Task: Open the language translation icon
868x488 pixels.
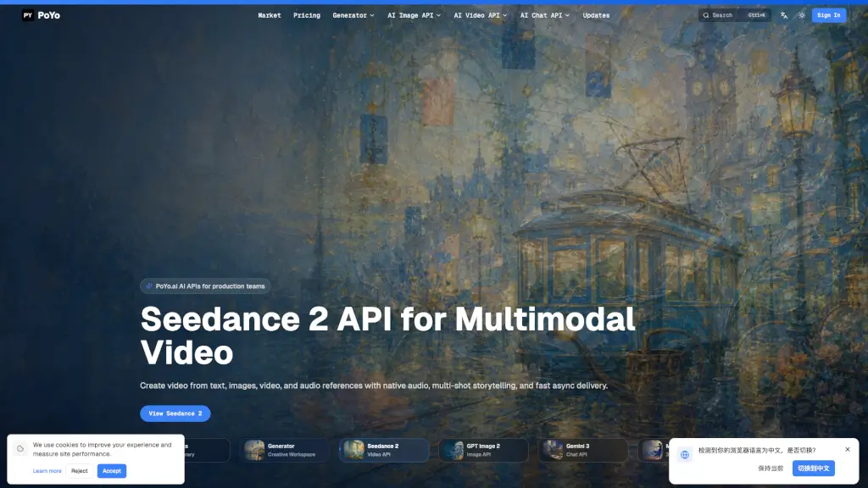Action: (784, 15)
